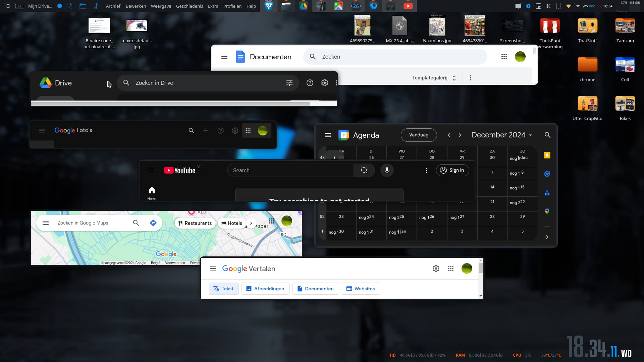Open Google Vertalen main menu hamburger
This screenshot has height=362, width=644.
(x=213, y=268)
